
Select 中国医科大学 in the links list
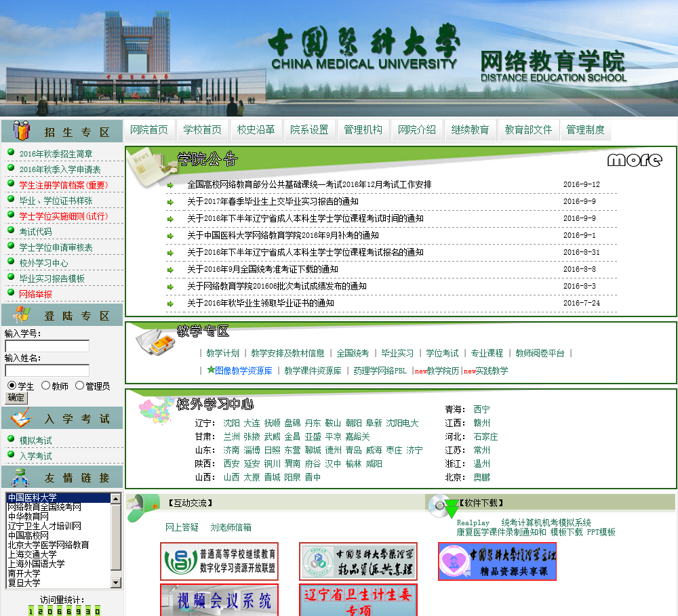pyautogui.click(x=58, y=497)
